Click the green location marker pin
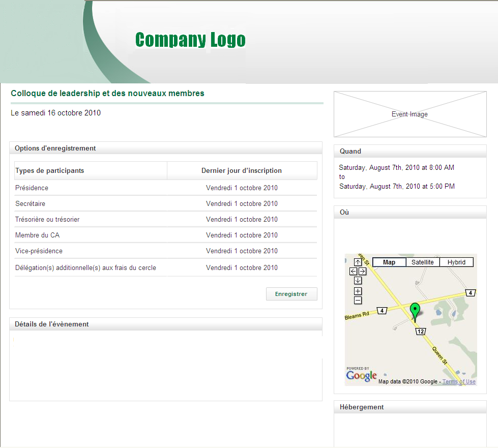498x448 pixels. [415, 310]
